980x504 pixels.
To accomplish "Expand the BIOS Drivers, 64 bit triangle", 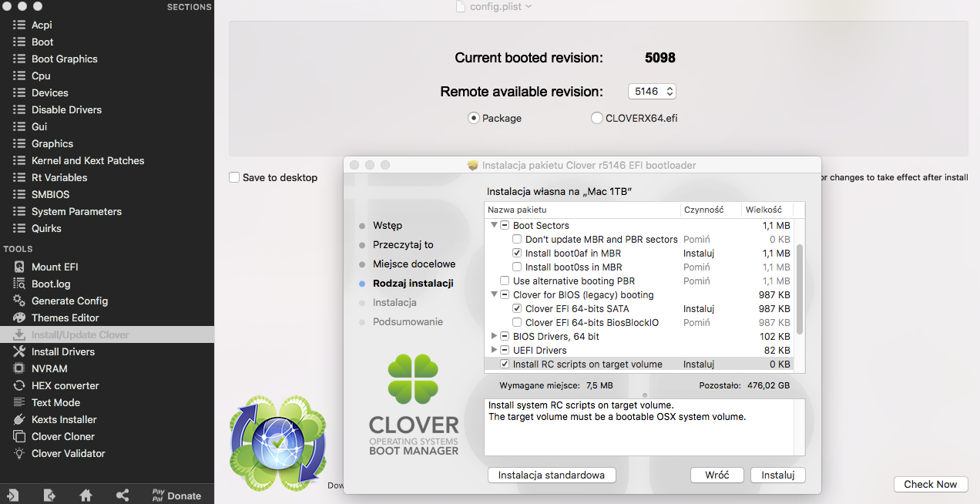I will point(494,336).
